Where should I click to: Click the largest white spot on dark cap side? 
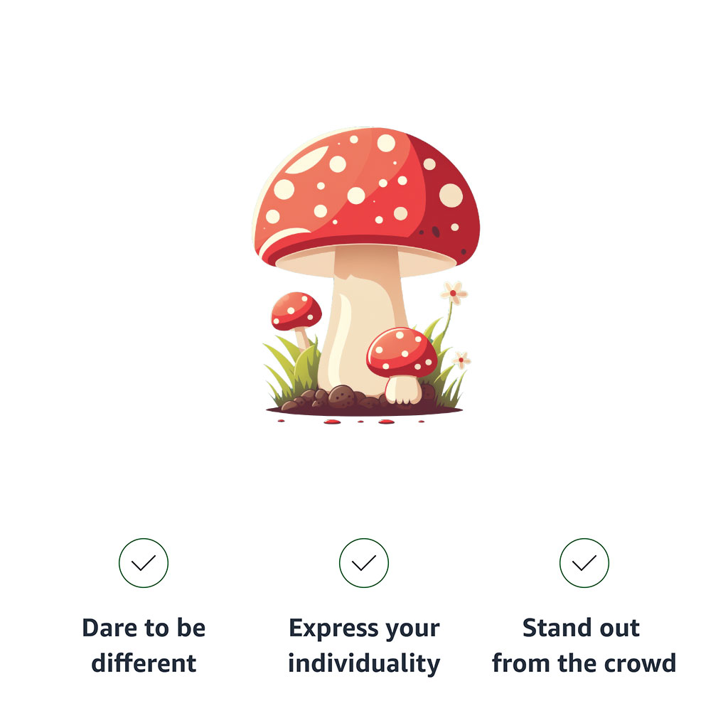coord(451,195)
